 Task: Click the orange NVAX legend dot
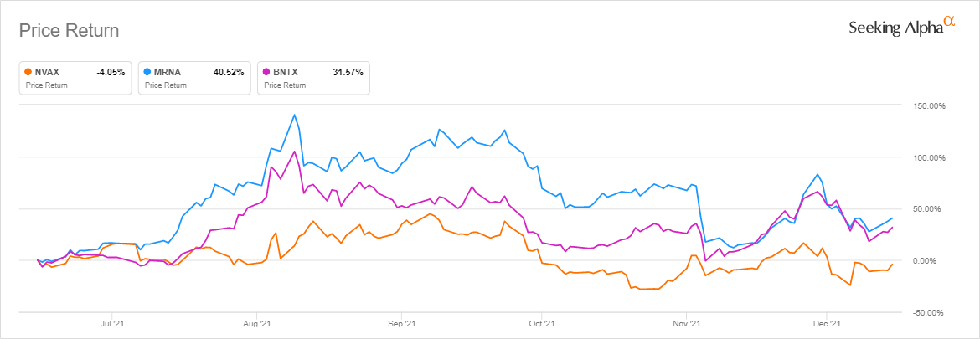[x=29, y=73]
